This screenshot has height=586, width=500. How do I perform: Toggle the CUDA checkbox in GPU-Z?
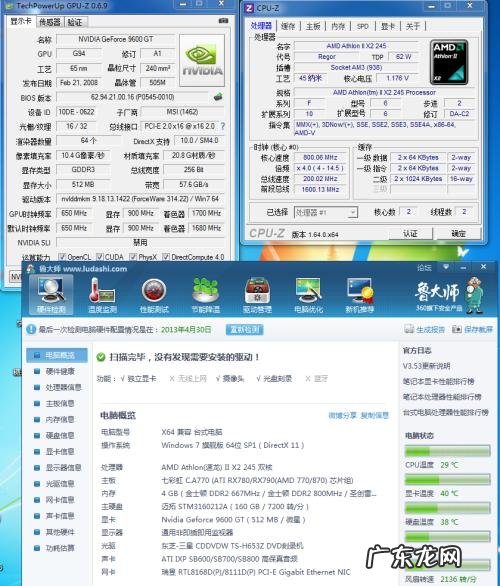pyautogui.click(x=100, y=257)
